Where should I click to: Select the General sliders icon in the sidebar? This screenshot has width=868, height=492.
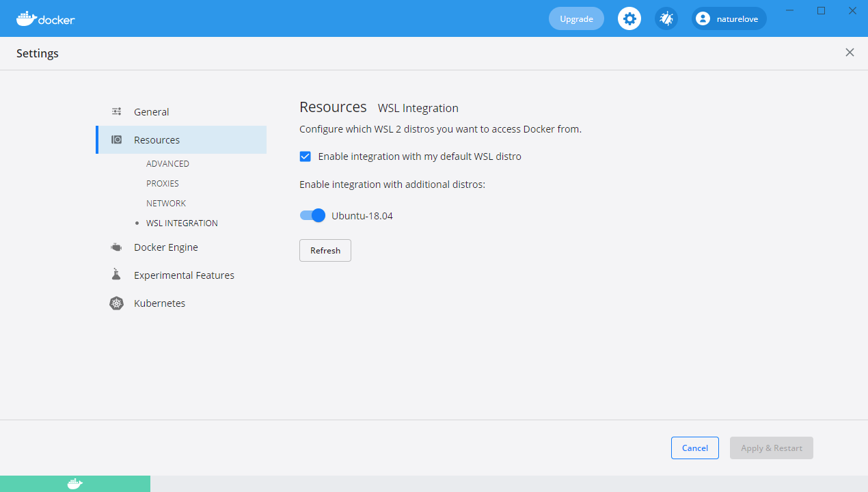pos(116,111)
